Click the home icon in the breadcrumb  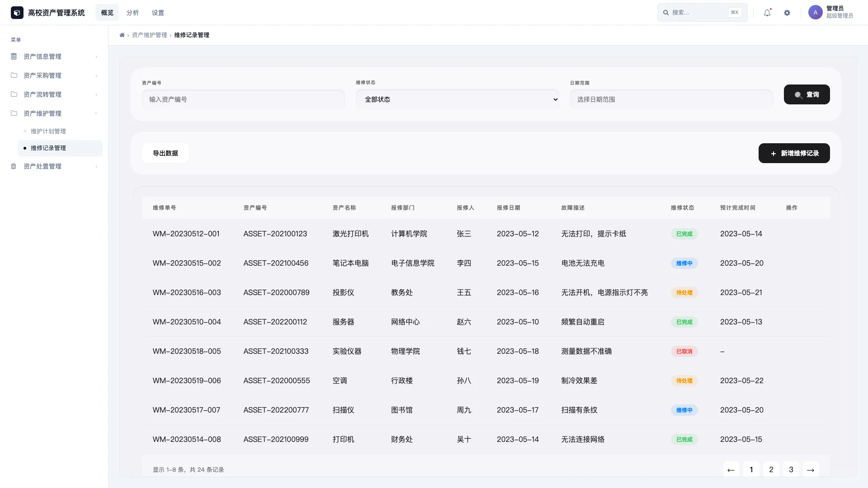[122, 35]
